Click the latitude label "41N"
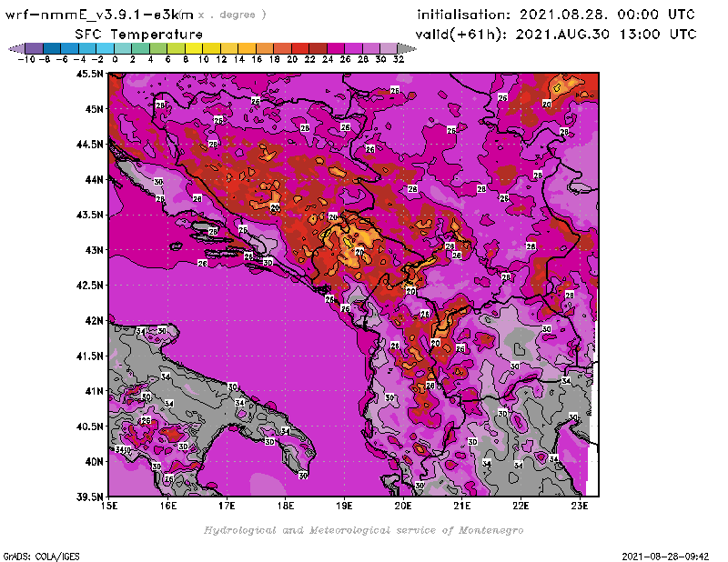The image size is (728, 562). [94, 391]
